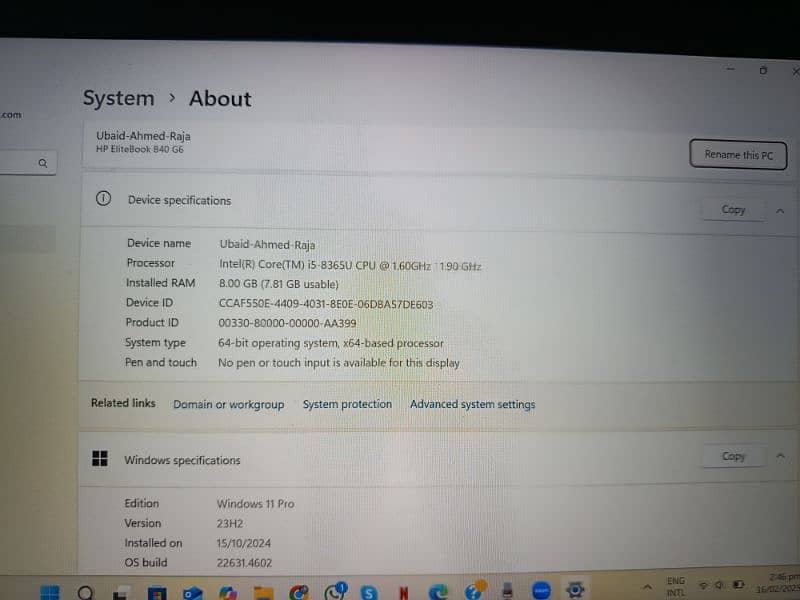
Task: Open the Windows Start menu
Action: [49, 589]
